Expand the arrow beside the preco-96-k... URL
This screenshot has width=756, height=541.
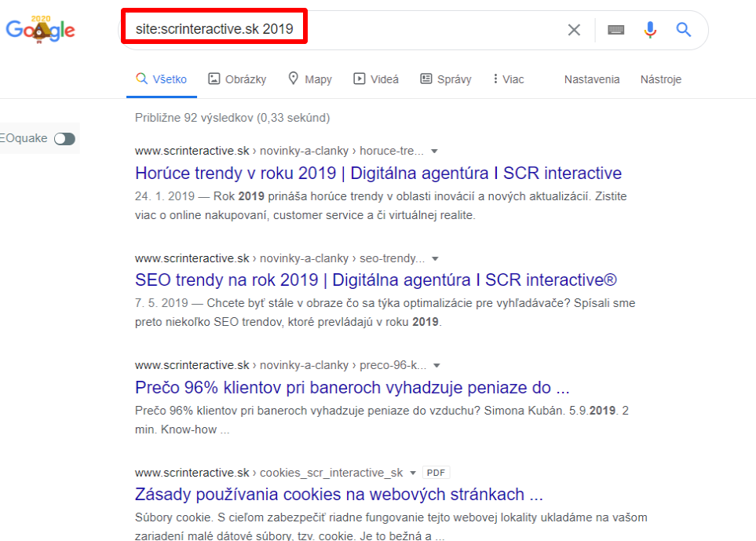point(436,365)
